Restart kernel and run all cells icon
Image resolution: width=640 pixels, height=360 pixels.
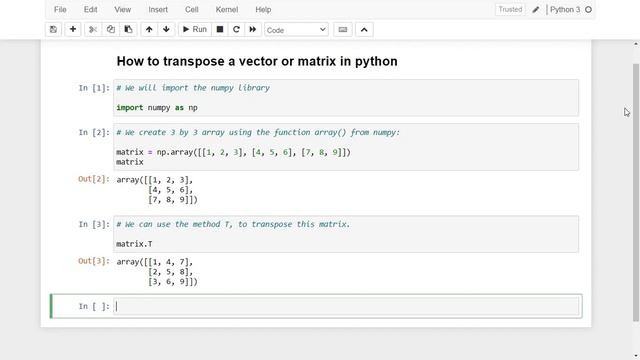tap(253, 29)
